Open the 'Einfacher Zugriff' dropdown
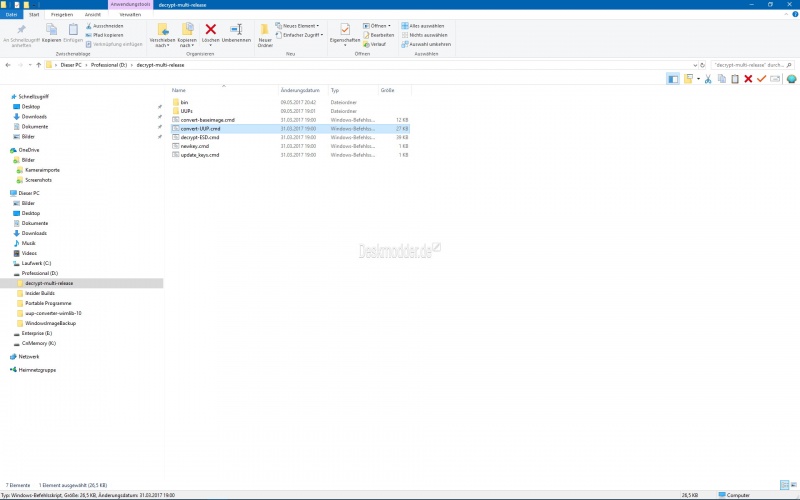This screenshot has width=800, height=500. click(299, 35)
